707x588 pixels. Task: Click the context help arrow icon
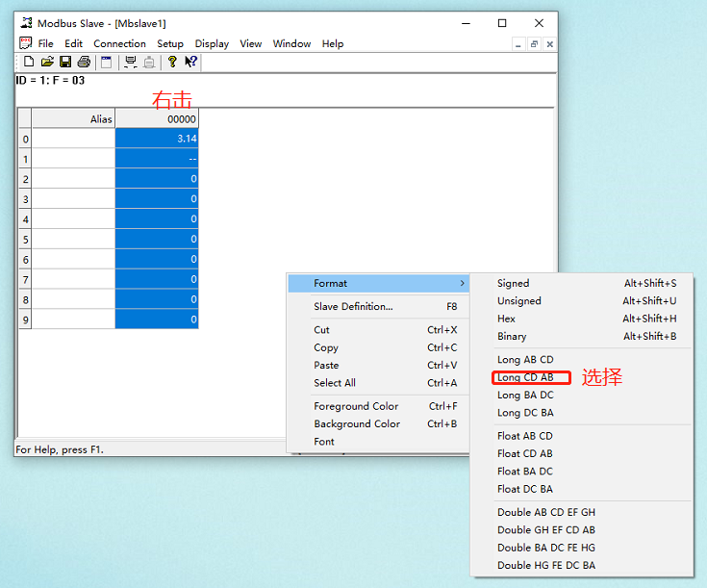[190, 62]
